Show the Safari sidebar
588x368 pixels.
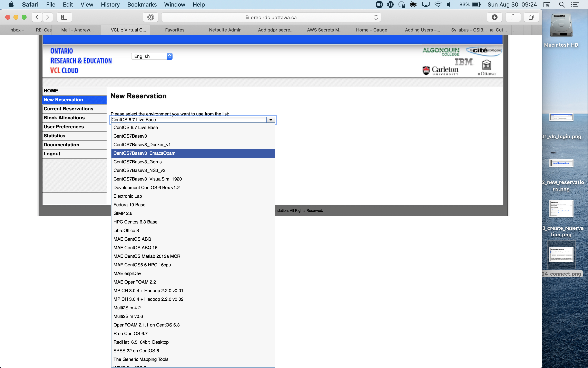pos(64,17)
